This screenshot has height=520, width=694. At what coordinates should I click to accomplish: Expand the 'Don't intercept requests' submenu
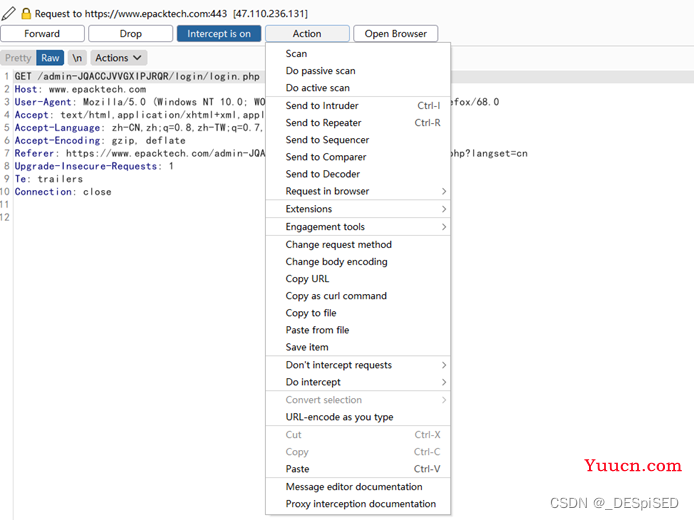358,365
